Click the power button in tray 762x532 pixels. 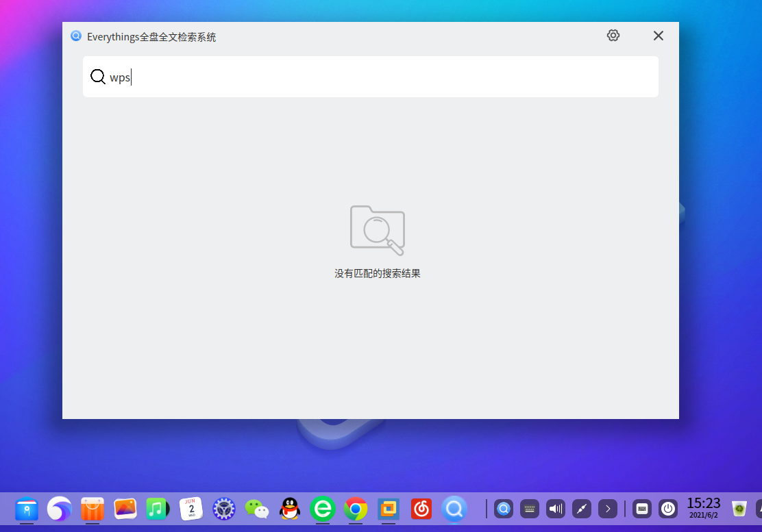point(668,509)
